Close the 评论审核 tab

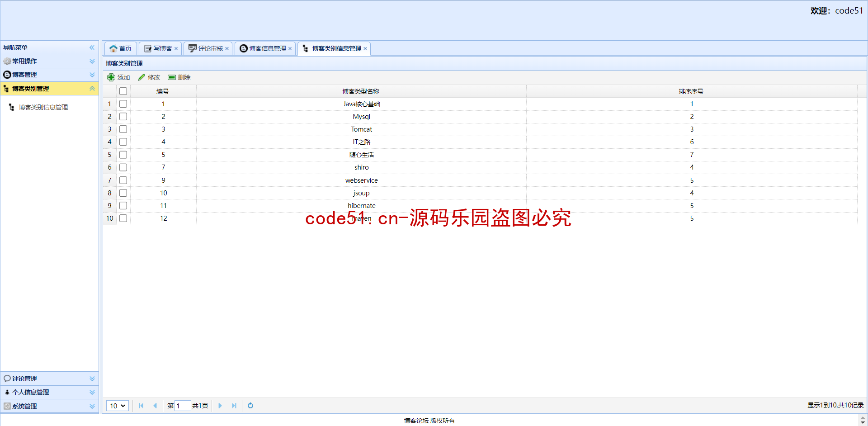(x=227, y=49)
